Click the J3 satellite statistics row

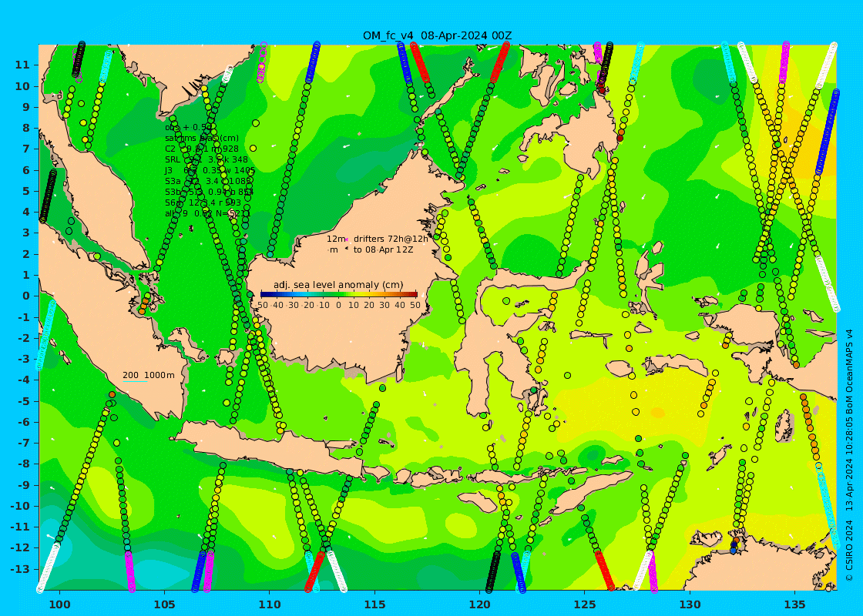[x=210, y=170]
